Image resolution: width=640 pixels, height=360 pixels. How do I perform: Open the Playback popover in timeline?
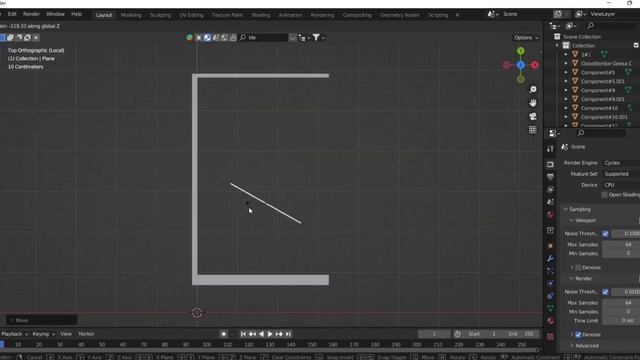coord(14,334)
